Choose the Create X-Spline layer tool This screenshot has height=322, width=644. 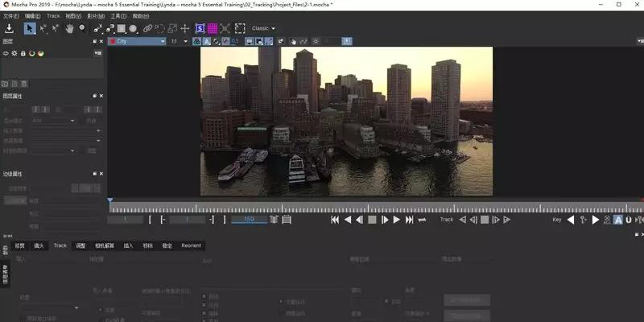coord(97,28)
